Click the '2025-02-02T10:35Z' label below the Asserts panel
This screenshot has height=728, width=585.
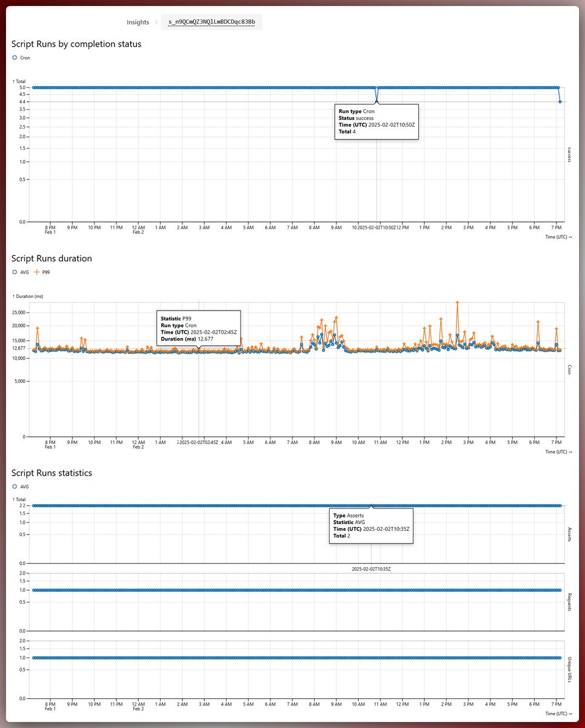coord(371,569)
